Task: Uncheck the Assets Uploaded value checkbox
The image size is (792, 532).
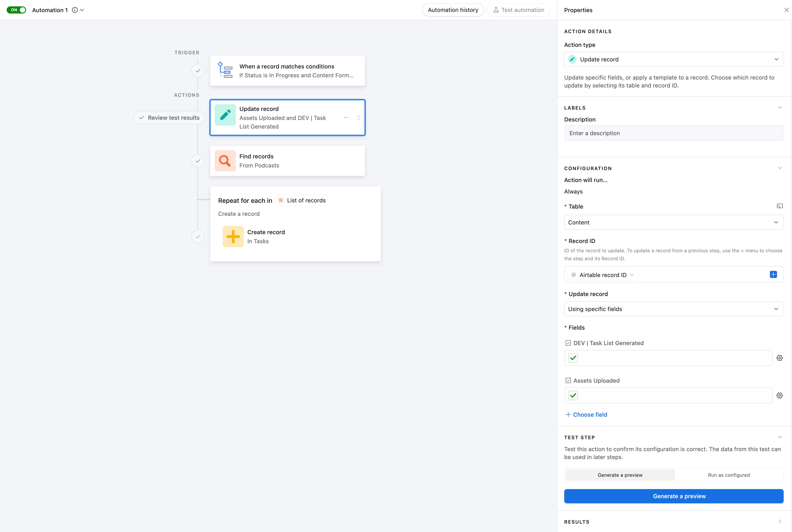Action: [573, 396]
